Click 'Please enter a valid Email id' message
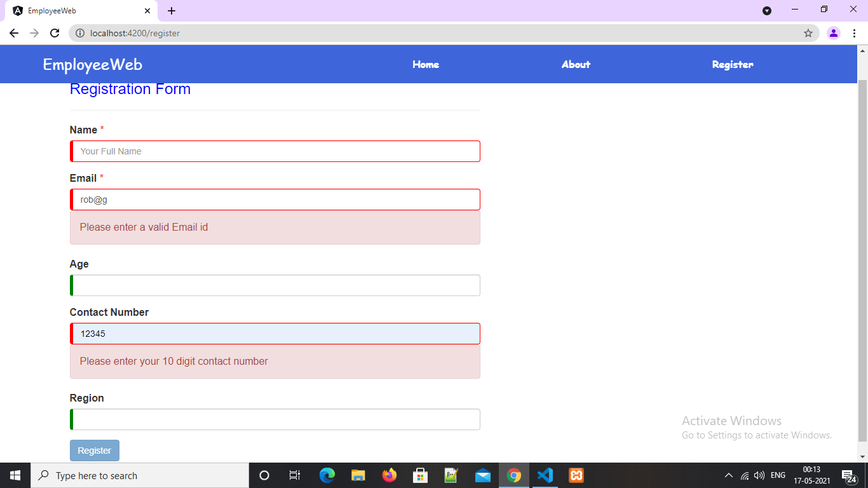 (x=144, y=227)
